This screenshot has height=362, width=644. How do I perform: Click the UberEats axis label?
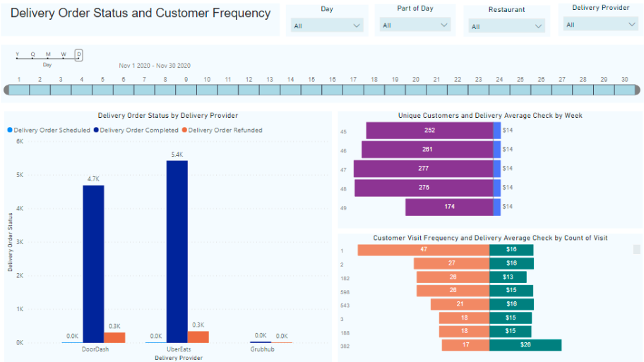[179, 349]
